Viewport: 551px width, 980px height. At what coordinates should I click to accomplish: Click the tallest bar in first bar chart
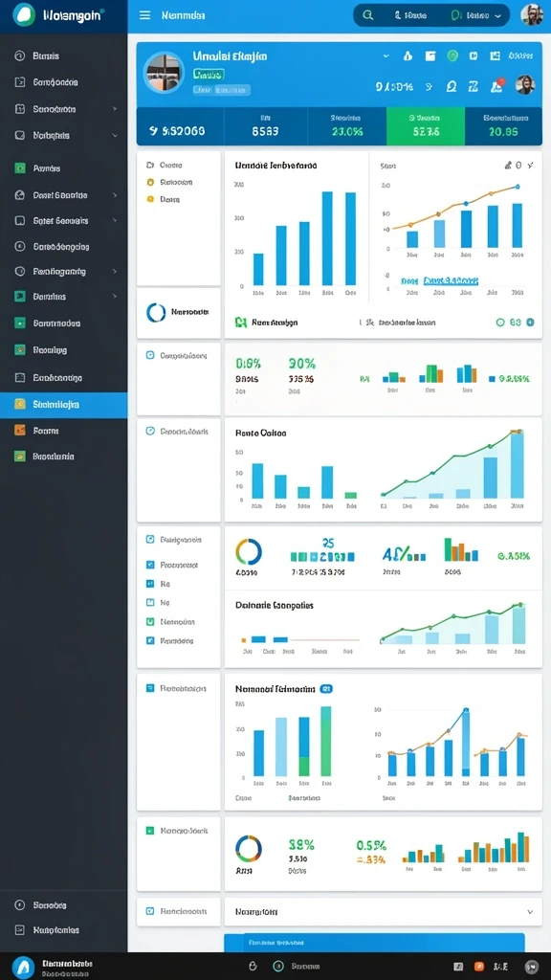327,238
